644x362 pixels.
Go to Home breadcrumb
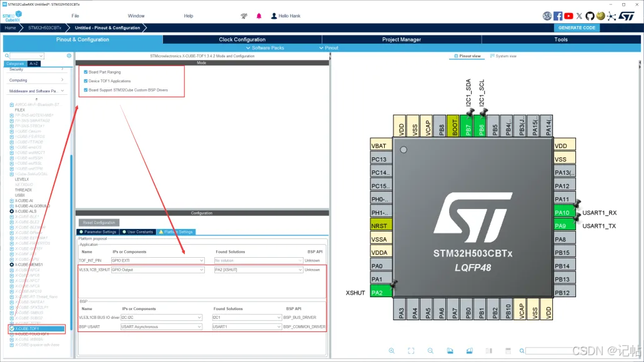10,28
